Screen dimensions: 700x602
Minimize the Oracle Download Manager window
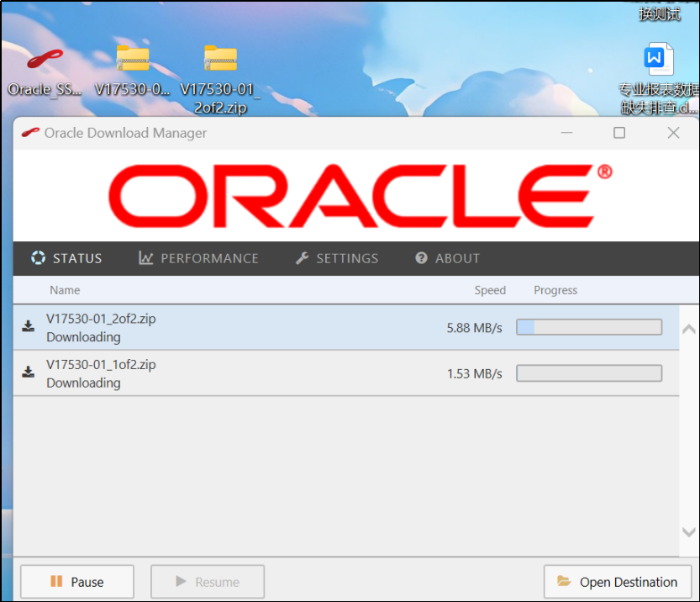[x=566, y=133]
